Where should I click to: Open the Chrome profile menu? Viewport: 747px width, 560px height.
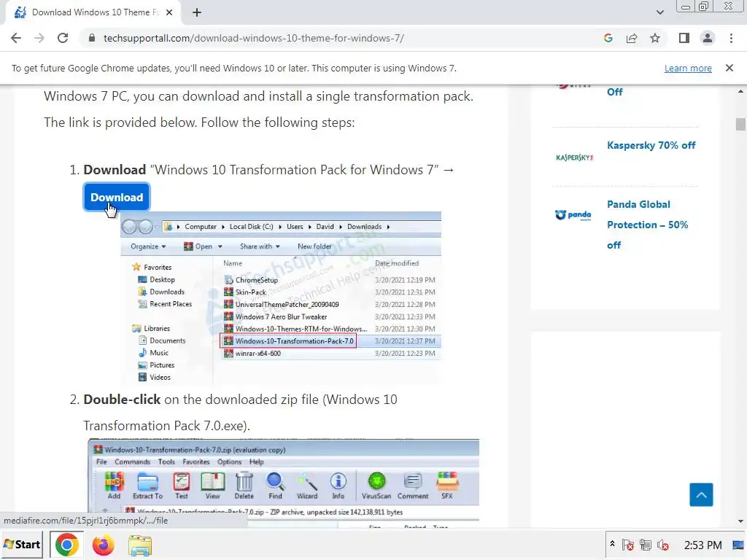[x=708, y=38]
